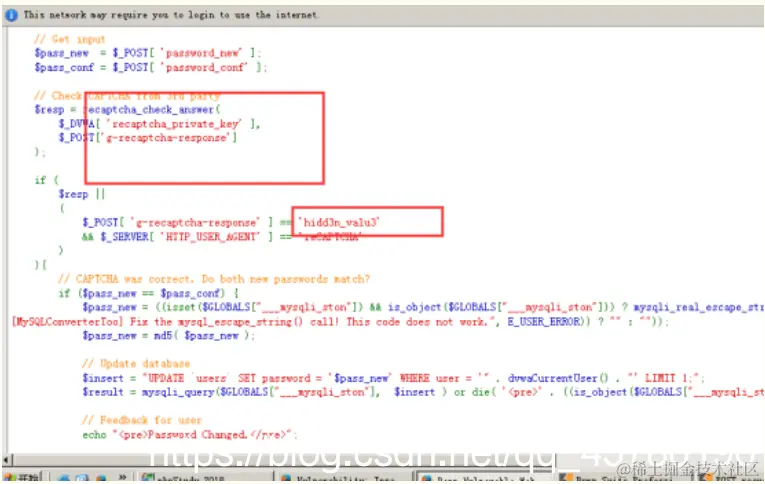Click the 'hidd3n_valu3' string literal
This screenshot has width=765, height=484.
pos(340,222)
